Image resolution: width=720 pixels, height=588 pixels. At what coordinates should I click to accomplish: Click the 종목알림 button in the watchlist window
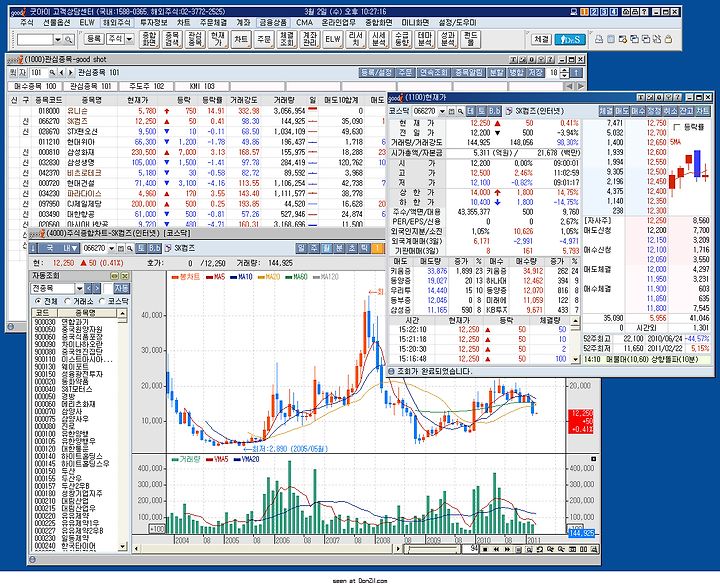pyautogui.click(x=469, y=73)
